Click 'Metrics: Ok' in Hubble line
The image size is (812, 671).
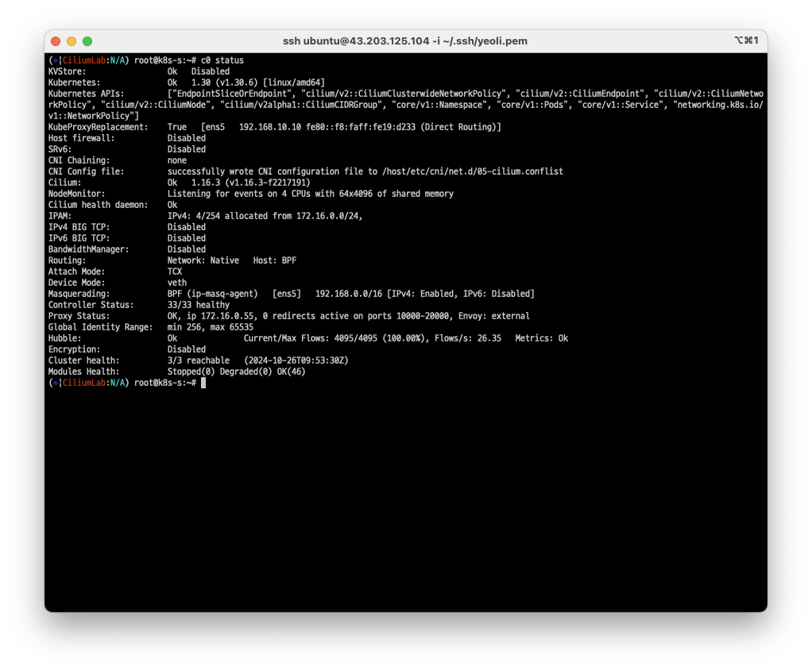point(542,338)
